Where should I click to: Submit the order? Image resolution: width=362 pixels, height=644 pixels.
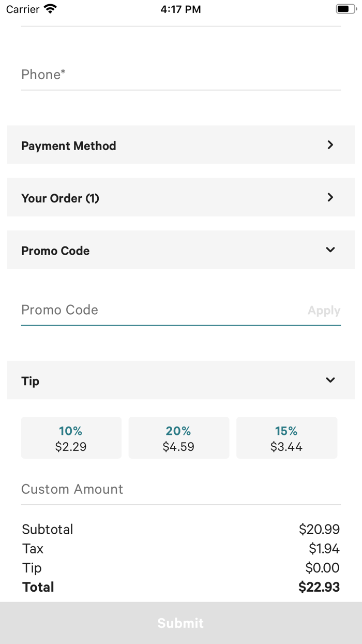[x=181, y=623]
